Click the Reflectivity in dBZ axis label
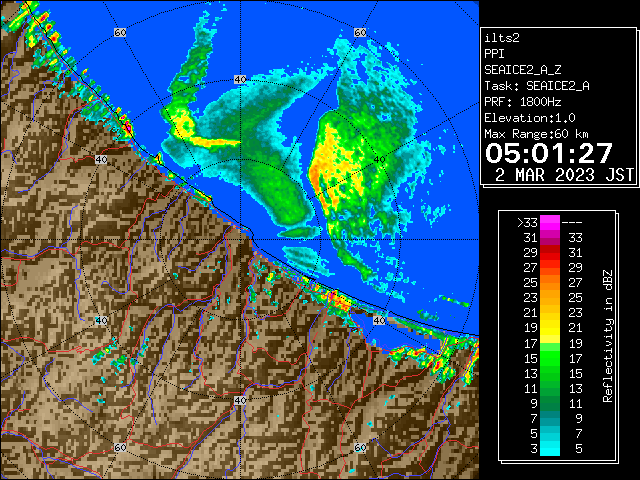This screenshot has width=640, height=480. [x=607, y=336]
